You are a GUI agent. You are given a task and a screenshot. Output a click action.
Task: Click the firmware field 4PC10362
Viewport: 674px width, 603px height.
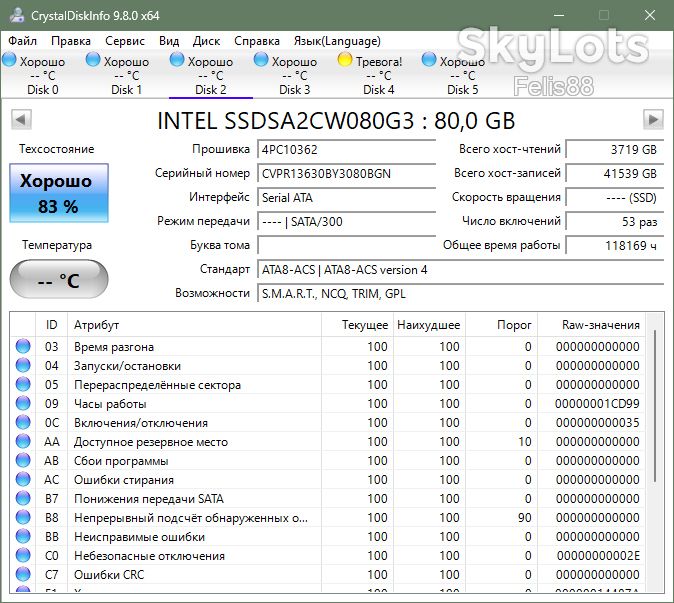tap(346, 150)
